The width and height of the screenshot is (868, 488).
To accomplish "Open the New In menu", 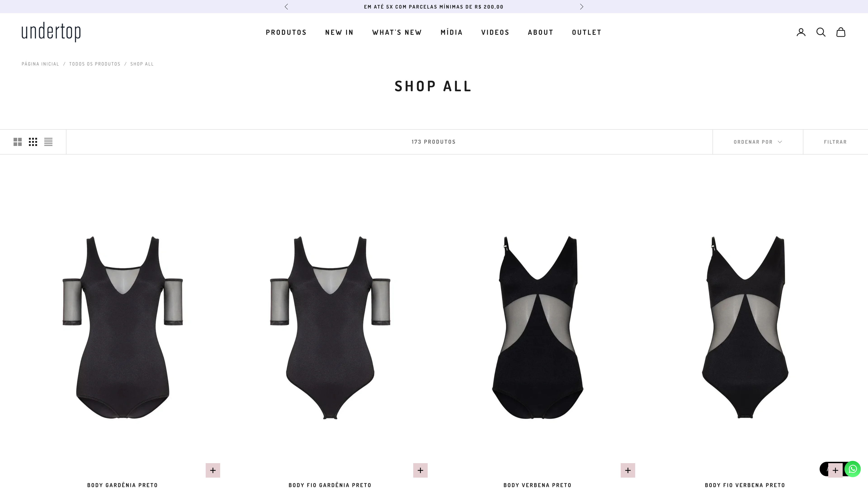I will [x=339, y=32].
